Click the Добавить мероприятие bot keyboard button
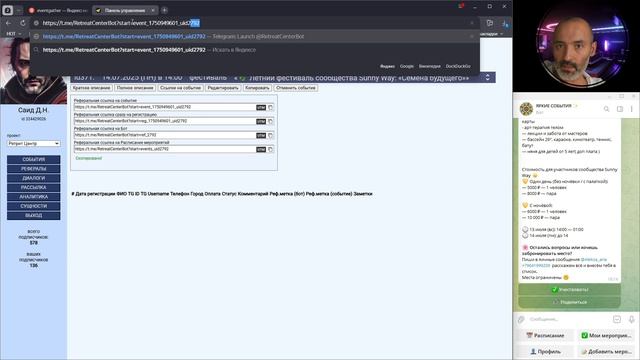640x360 pixels. pyautogui.click(x=607, y=351)
